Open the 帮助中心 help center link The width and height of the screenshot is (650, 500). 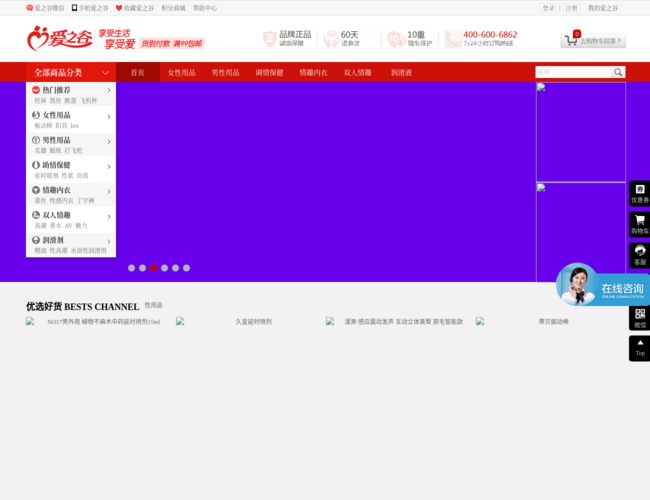204,7
